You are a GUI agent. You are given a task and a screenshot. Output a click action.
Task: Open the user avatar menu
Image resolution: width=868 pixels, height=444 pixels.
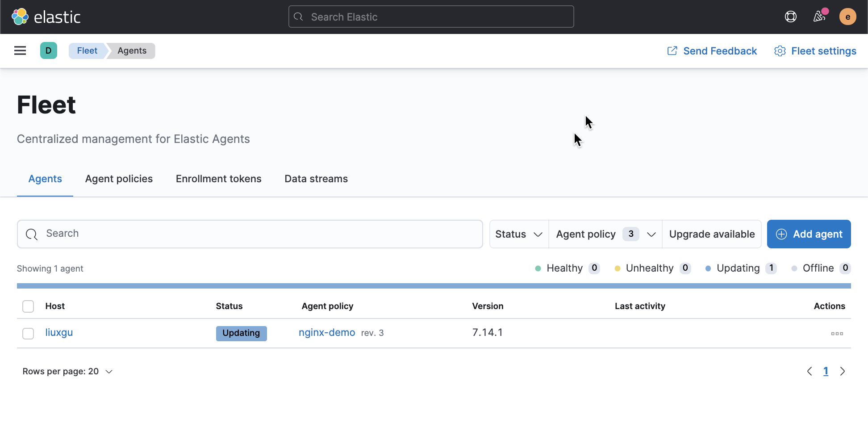(x=847, y=17)
